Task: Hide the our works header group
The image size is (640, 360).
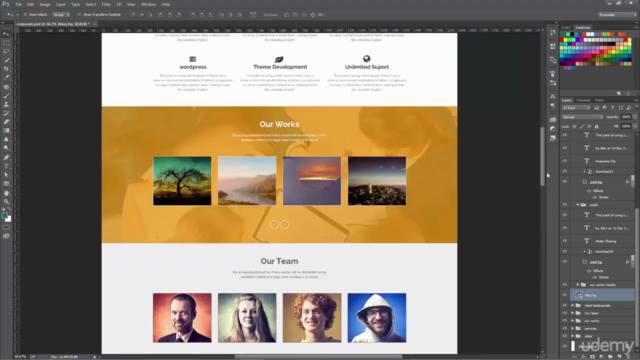Action: 564,284
